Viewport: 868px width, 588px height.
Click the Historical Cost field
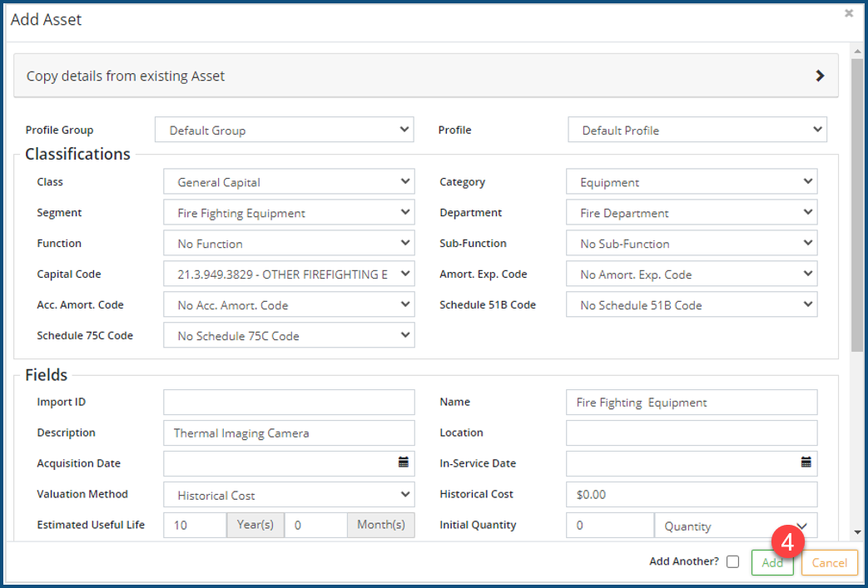(x=691, y=495)
